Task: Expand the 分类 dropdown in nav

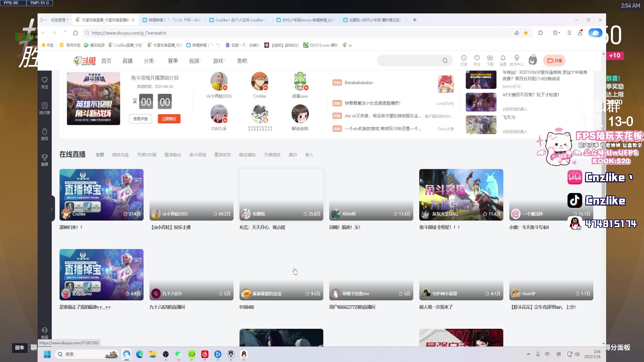Action: click(x=150, y=61)
